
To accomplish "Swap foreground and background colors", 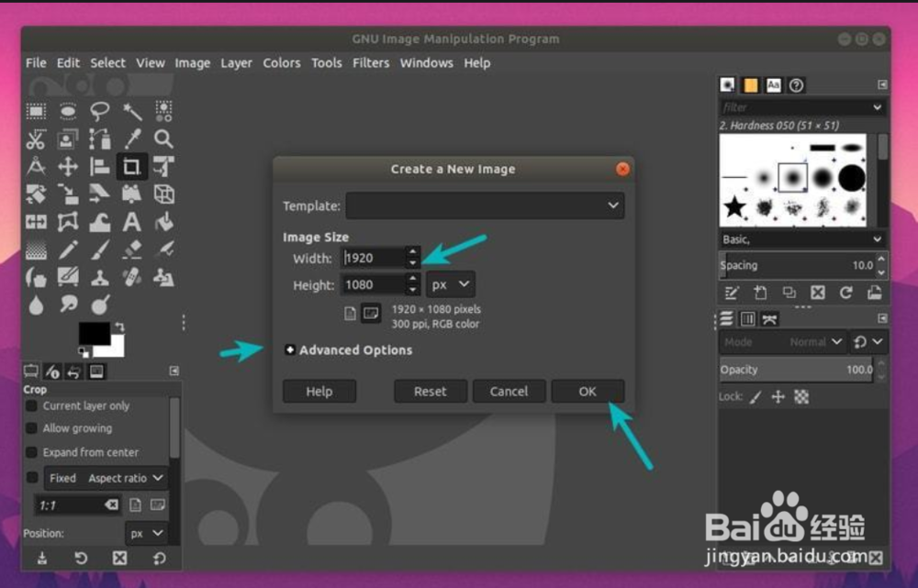I will coord(119,327).
